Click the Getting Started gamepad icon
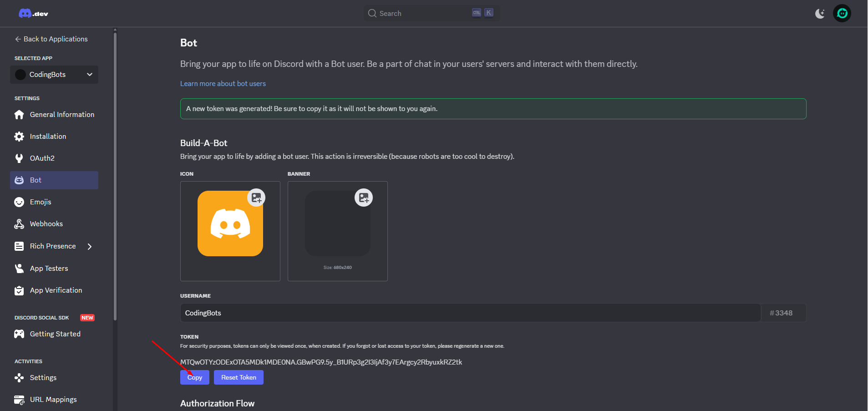Viewport: 868px width, 411px height. coord(19,334)
